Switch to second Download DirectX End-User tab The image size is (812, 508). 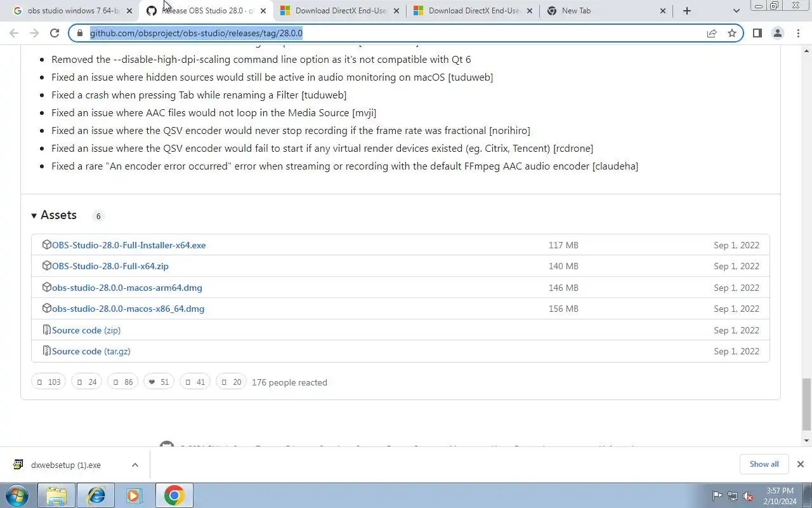click(x=475, y=11)
